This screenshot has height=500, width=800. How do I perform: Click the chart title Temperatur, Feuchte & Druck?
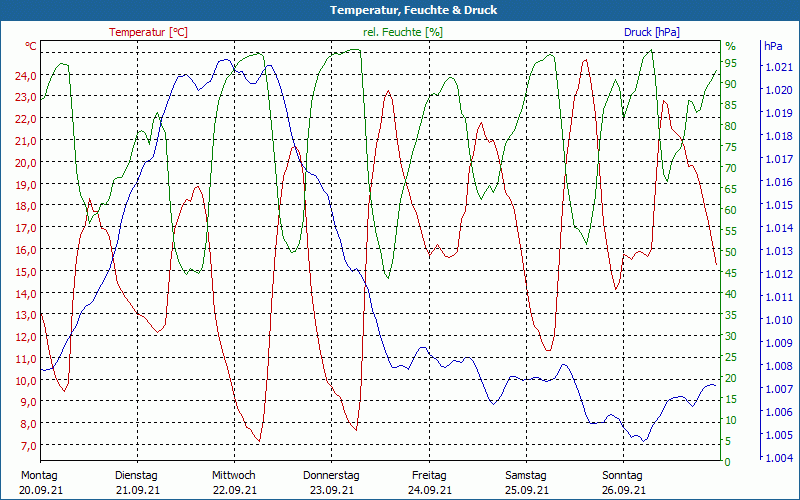pyautogui.click(x=399, y=10)
